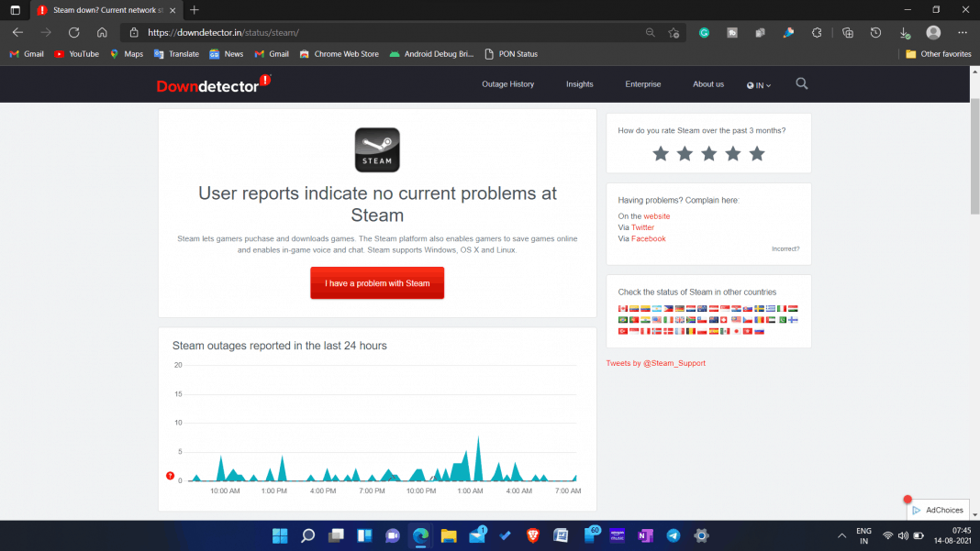Click the red alert icon beside the outage chart
980x551 pixels.
tap(170, 477)
